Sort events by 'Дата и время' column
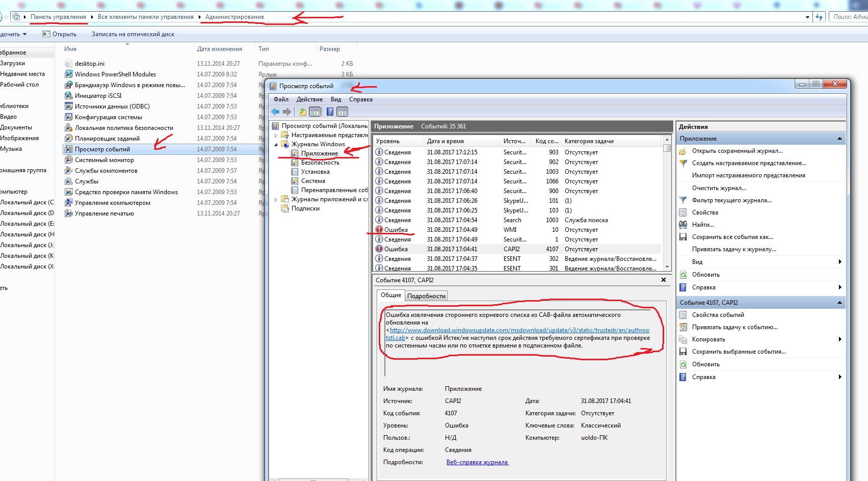The height and width of the screenshot is (481, 868). [462, 141]
